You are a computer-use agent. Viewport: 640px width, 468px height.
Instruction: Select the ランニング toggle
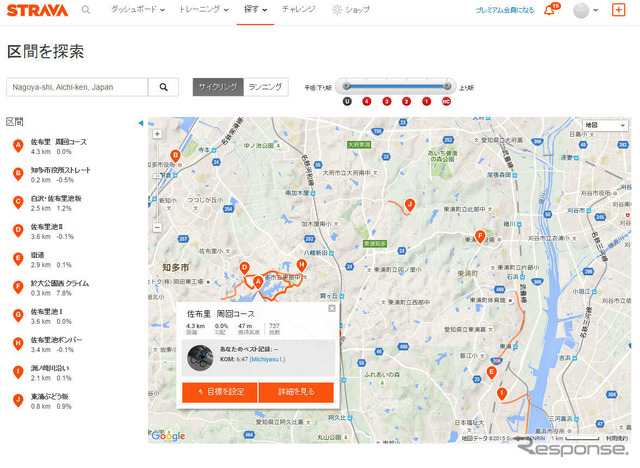[266, 87]
